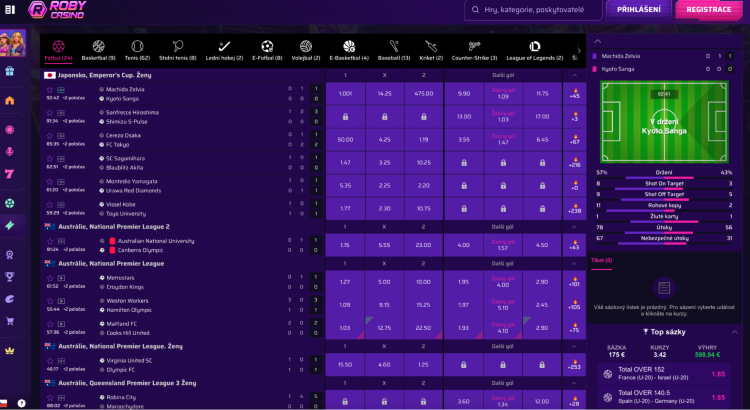Click the PŘIHLÁŠENÍ button

click(639, 10)
